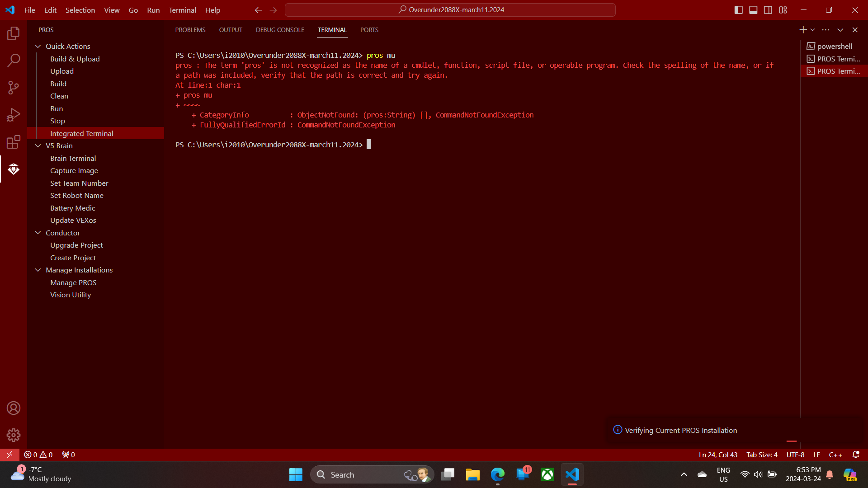Open File Explorer from taskbar
The image size is (868, 488).
[x=472, y=474]
